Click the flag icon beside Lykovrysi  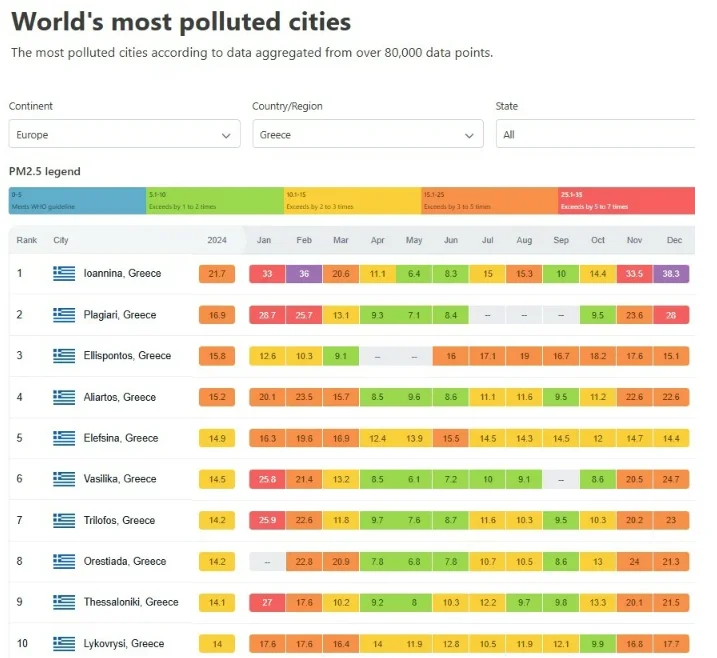coord(64,643)
